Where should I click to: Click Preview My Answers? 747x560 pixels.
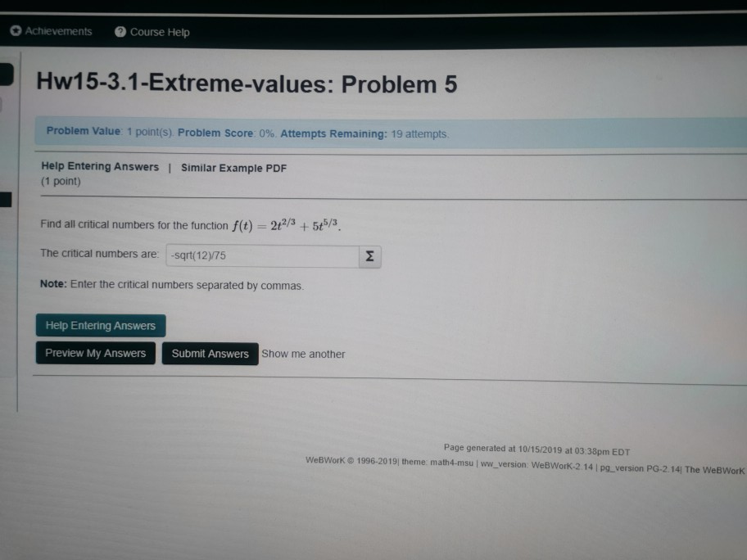click(x=95, y=353)
